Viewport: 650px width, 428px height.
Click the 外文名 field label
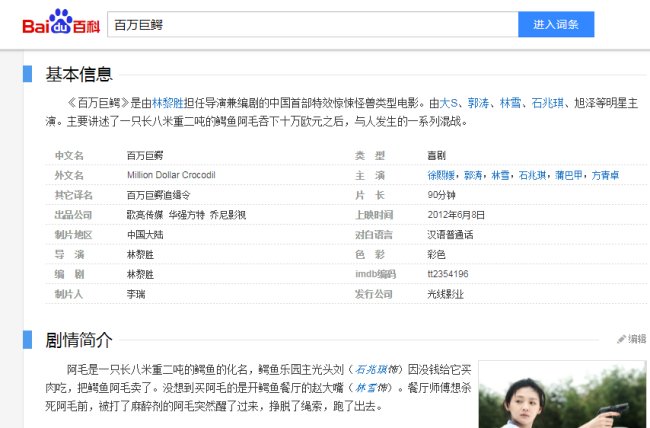[69, 175]
